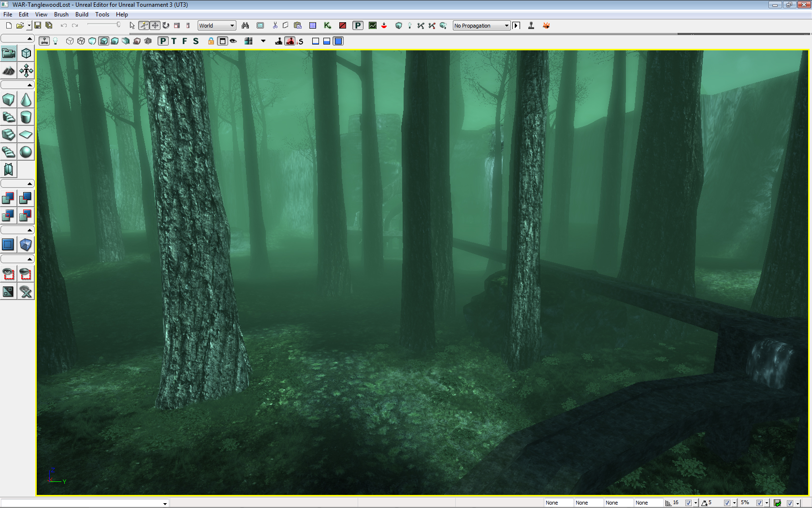This screenshot has height=508, width=812.
Task: Create a Cylinder builder brush
Action: pos(26,117)
